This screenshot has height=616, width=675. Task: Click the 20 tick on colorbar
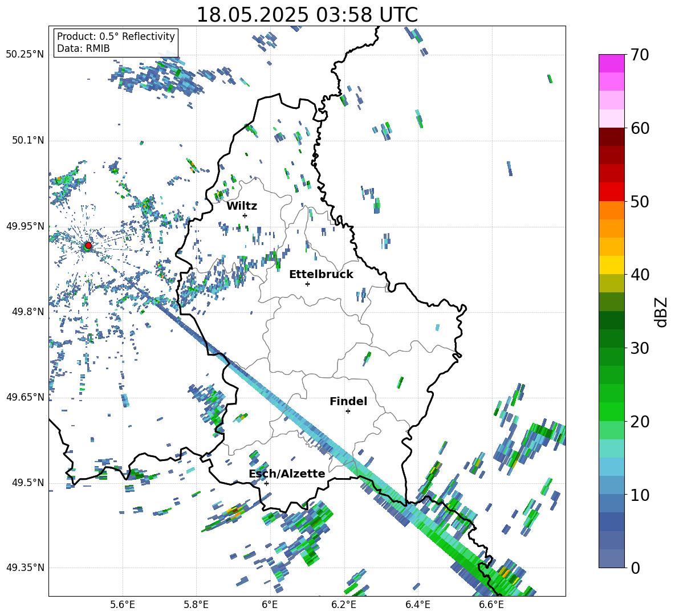pos(640,421)
